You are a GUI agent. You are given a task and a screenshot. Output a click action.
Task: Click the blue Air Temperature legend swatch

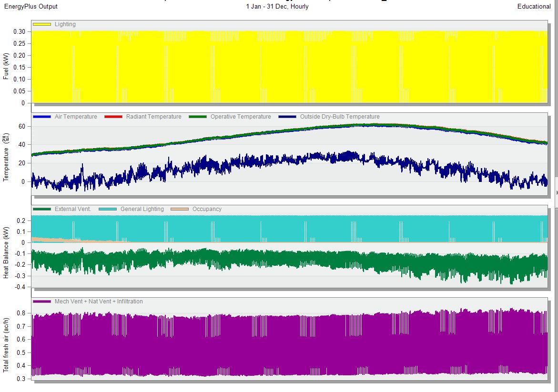(x=42, y=117)
